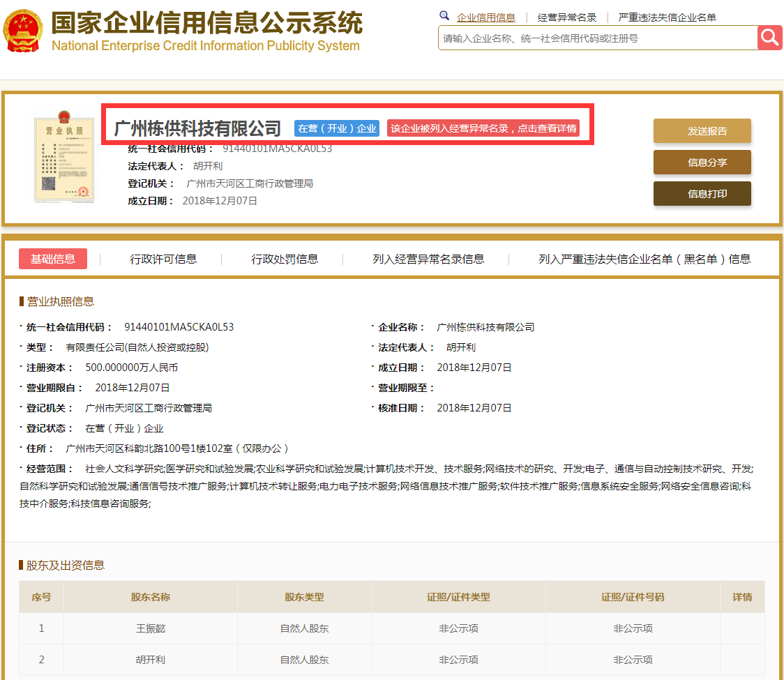Select the 经营异常名录 search category

click(x=566, y=17)
